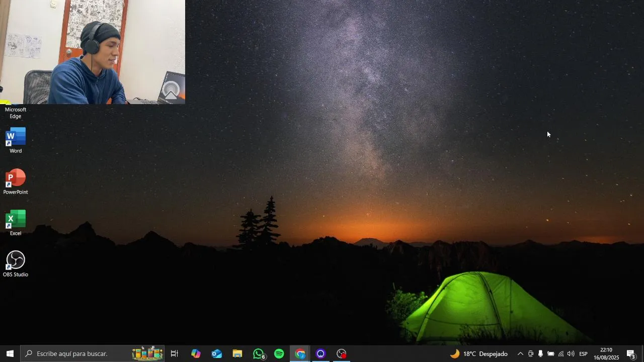Open WhatsApp from the taskbar

tap(259, 354)
